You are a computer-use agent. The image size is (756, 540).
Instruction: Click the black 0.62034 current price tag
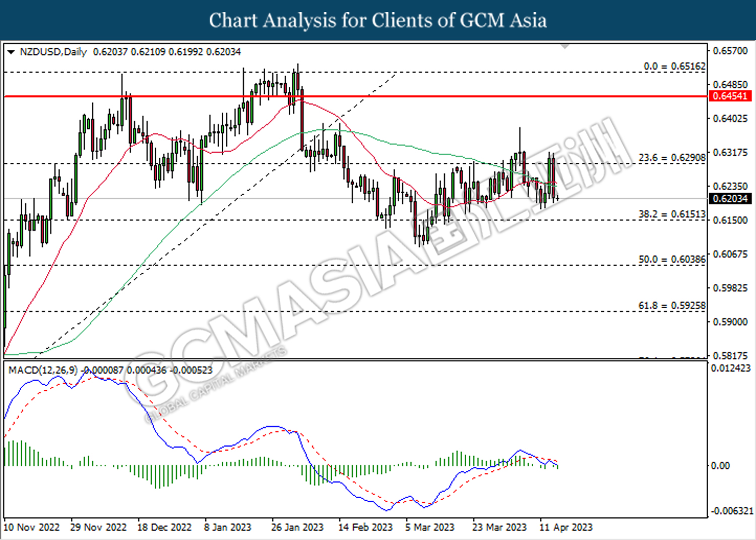coord(730,199)
